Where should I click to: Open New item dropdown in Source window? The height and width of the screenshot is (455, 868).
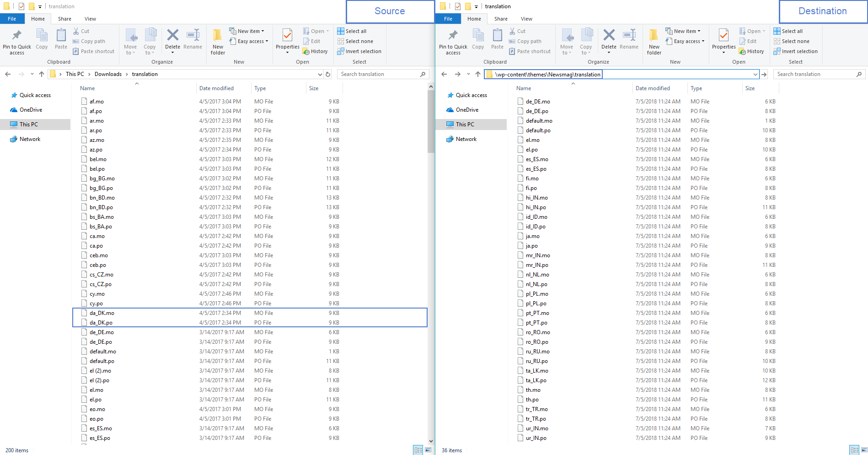point(246,31)
